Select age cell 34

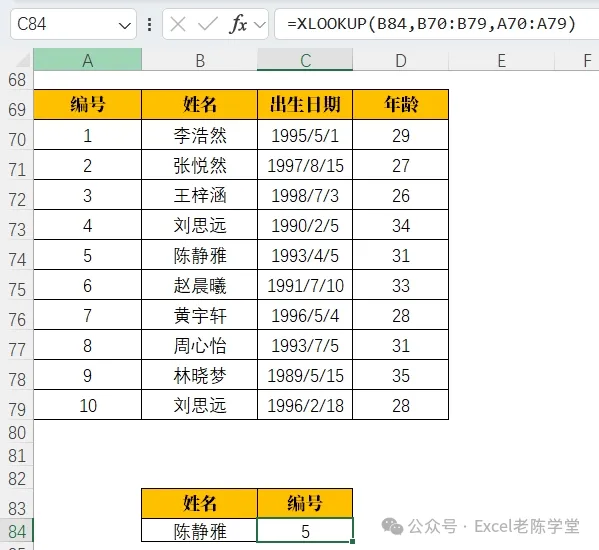(400, 225)
